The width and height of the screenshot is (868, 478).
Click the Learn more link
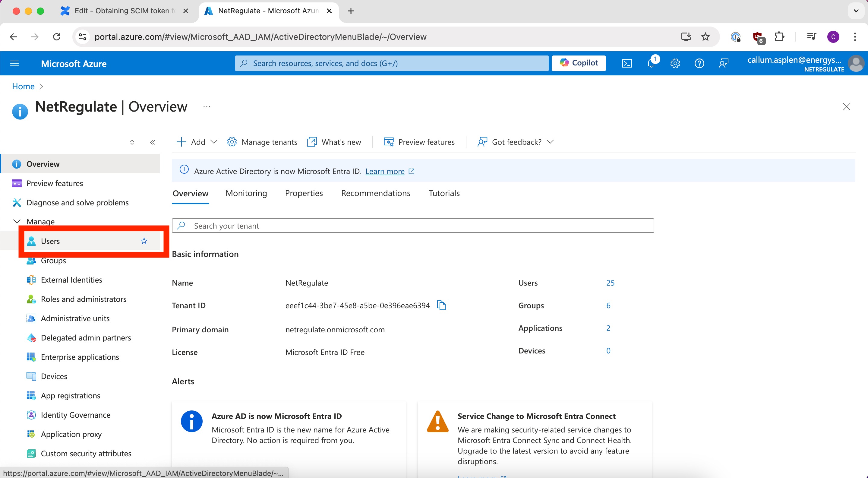click(x=385, y=171)
